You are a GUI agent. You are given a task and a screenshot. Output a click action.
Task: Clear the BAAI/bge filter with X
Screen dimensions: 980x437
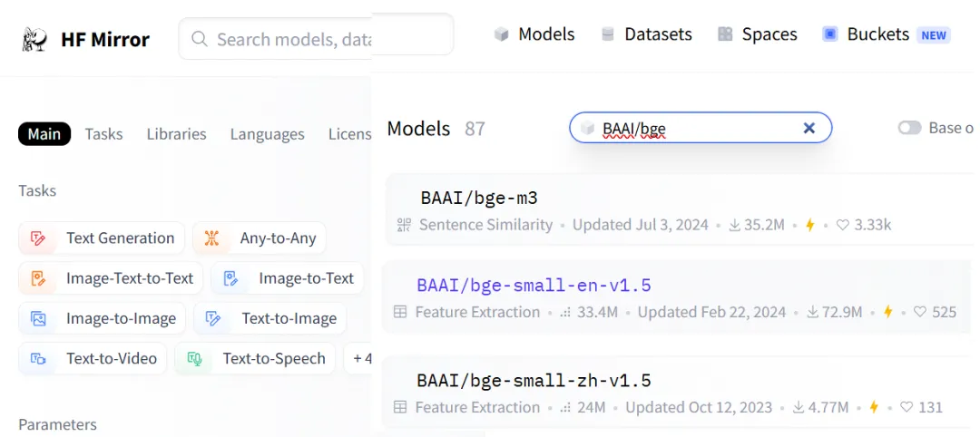click(x=808, y=128)
